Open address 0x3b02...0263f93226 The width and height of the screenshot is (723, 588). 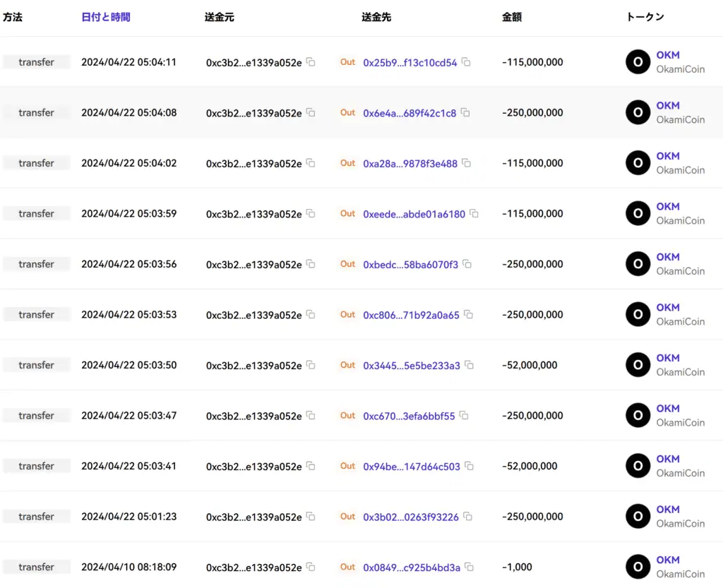tap(411, 517)
